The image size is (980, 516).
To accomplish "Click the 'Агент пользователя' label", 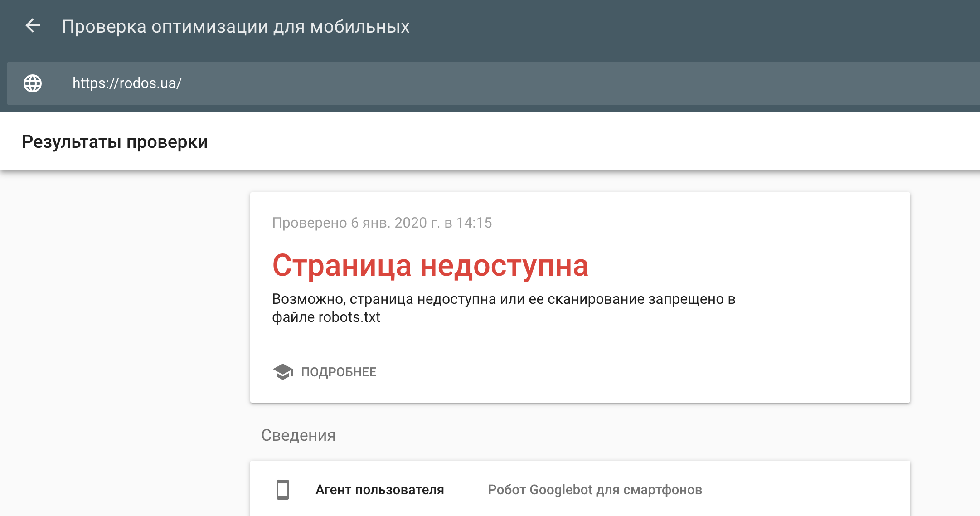I will (x=380, y=490).
